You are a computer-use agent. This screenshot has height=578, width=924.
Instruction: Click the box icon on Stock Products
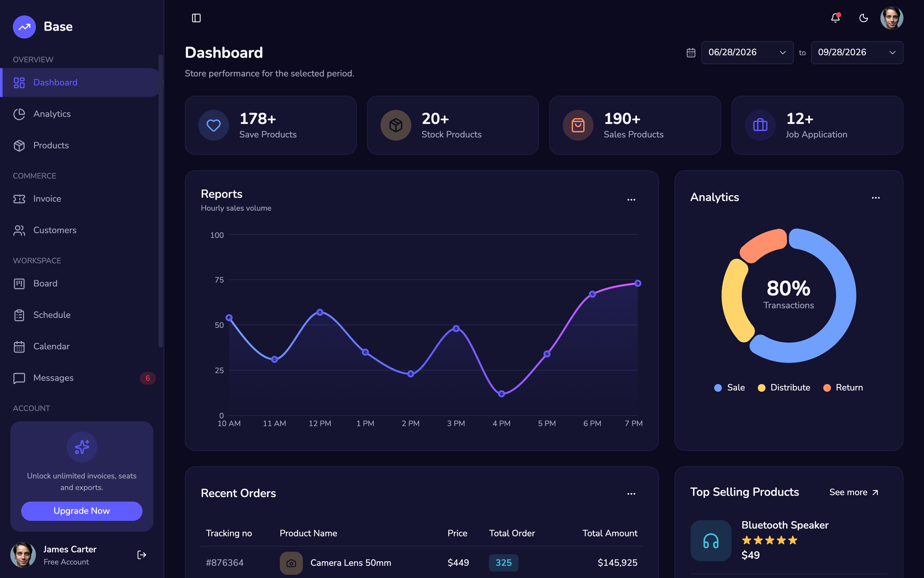pos(396,125)
